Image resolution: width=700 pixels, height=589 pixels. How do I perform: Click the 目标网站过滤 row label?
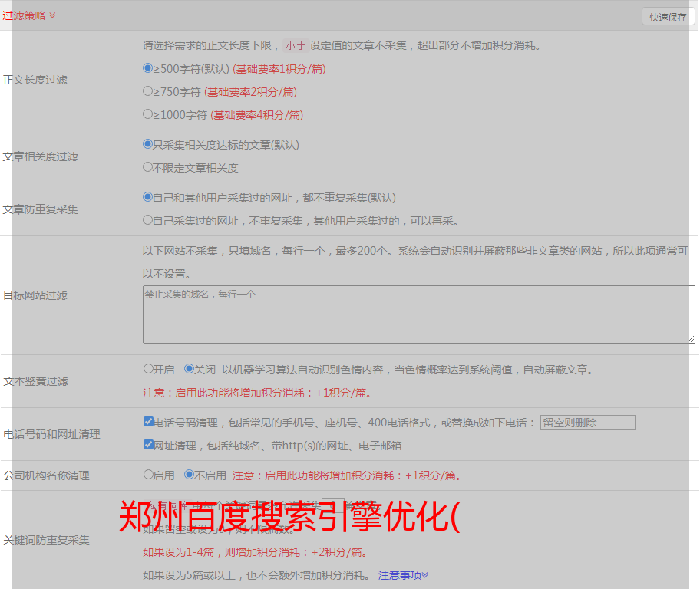pos(35,295)
